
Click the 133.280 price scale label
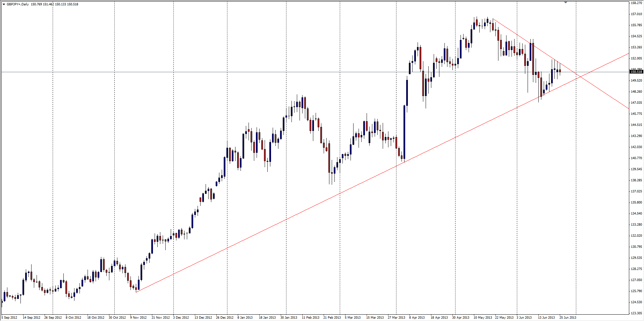(636, 225)
